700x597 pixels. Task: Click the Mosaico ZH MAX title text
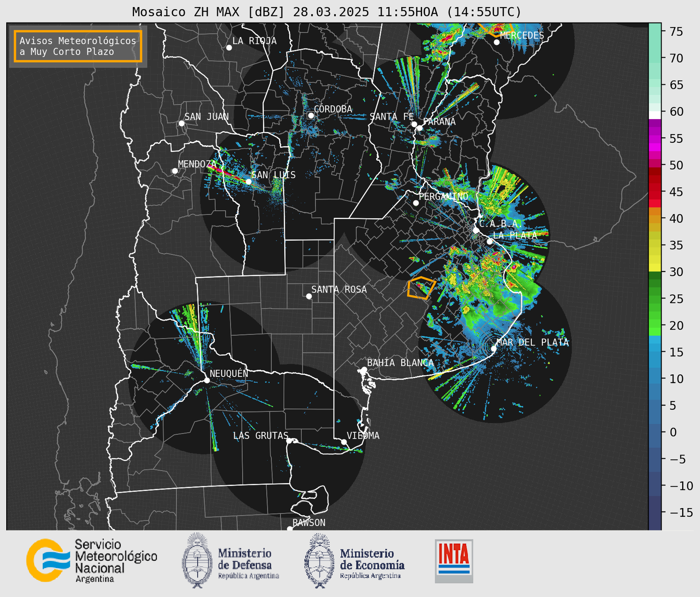tap(327, 12)
